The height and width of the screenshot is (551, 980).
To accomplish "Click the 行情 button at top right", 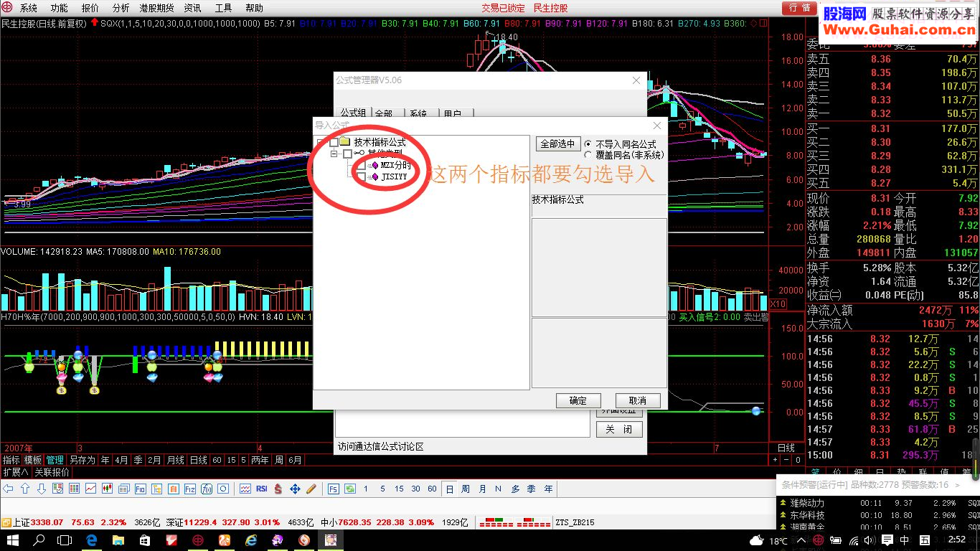I will 799,8.
